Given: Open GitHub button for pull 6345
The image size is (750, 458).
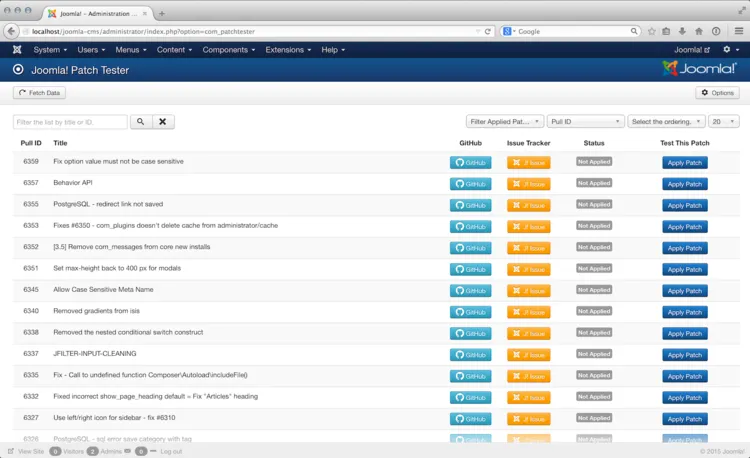Looking at the screenshot, I should coord(470,291).
